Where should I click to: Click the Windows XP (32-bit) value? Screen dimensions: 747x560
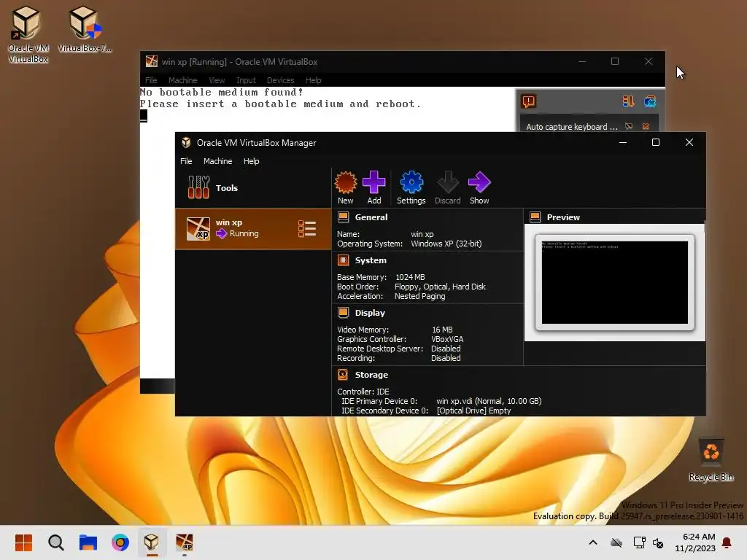coord(446,244)
